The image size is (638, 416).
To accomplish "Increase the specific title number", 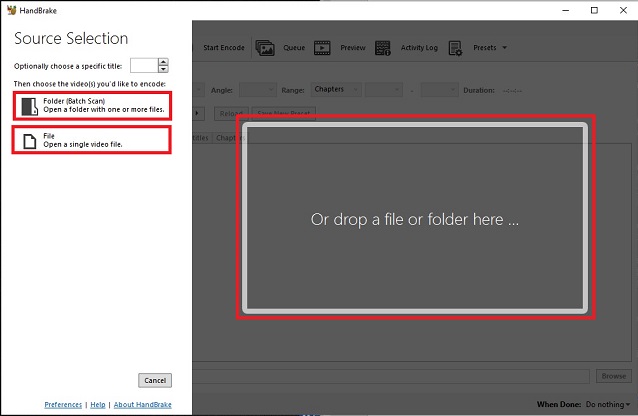I will tap(163, 62).
